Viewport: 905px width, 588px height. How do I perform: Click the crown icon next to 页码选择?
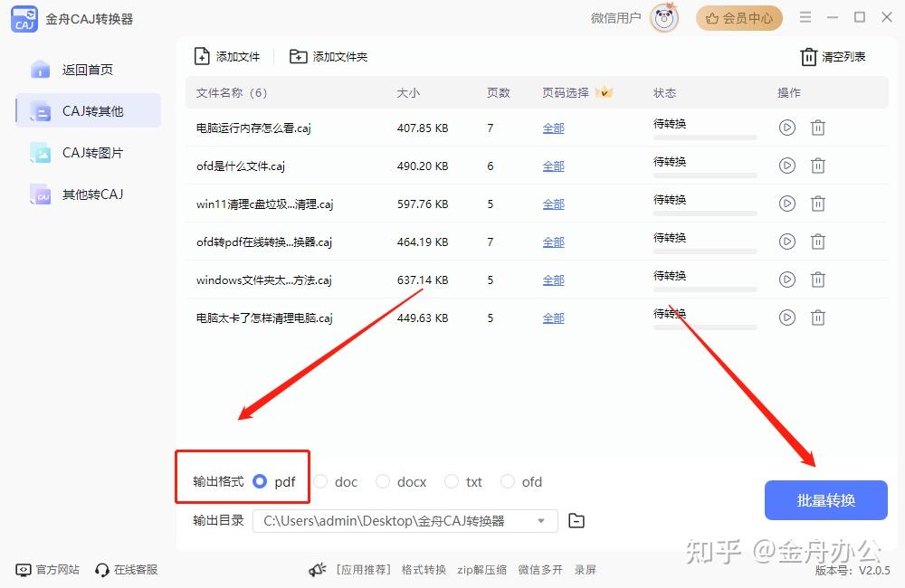pos(604,92)
